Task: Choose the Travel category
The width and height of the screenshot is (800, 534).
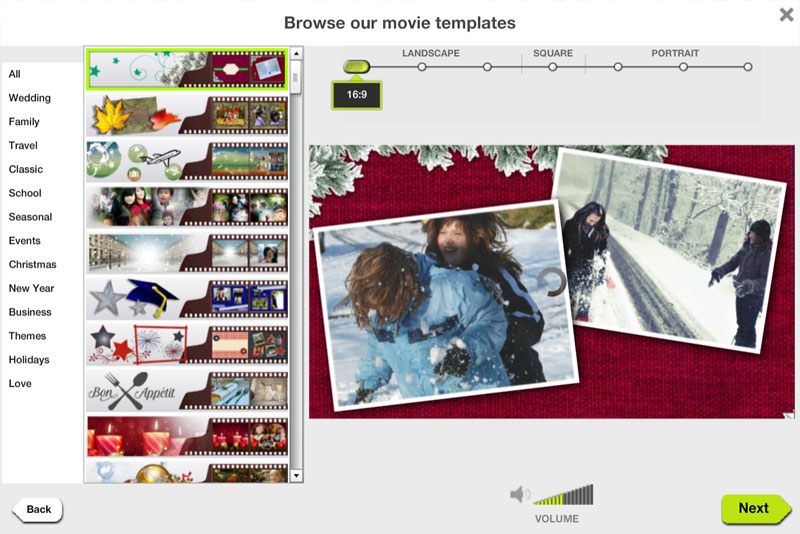Action: pos(23,145)
